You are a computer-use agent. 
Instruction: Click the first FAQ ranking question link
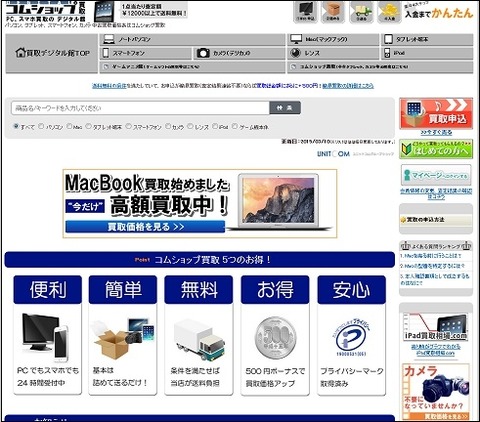pos(431,256)
